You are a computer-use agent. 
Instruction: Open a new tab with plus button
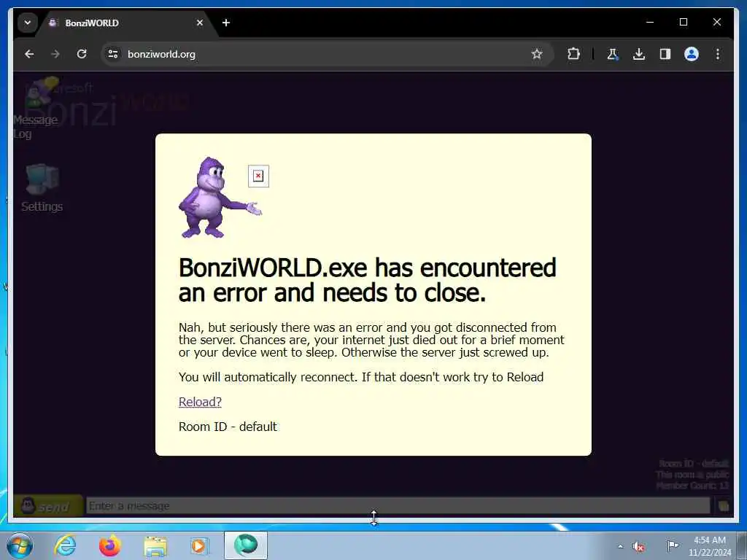coord(226,23)
